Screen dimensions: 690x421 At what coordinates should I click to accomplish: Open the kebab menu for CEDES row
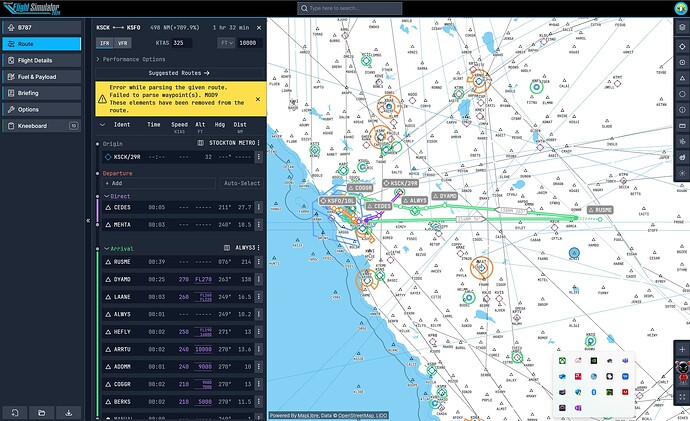pos(259,207)
